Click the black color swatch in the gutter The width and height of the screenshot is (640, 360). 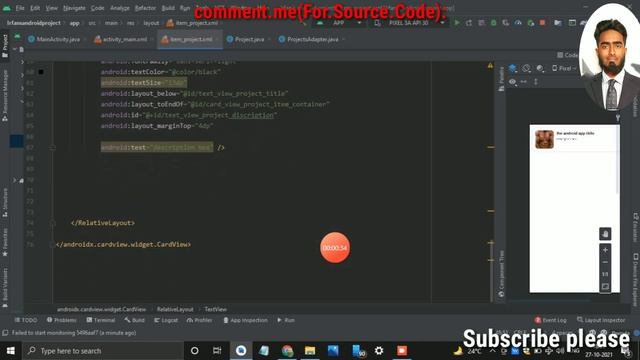click(x=41, y=72)
